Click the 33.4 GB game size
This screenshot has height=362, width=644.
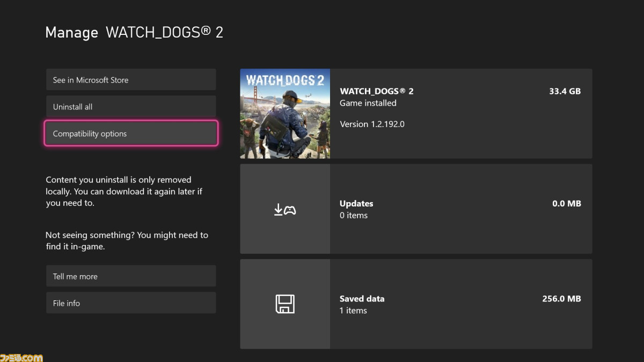coord(565,91)
